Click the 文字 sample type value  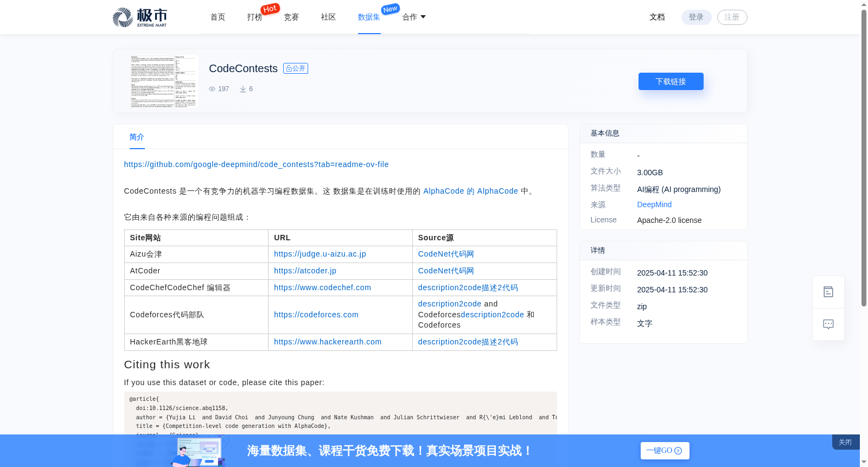pos(644,323)
